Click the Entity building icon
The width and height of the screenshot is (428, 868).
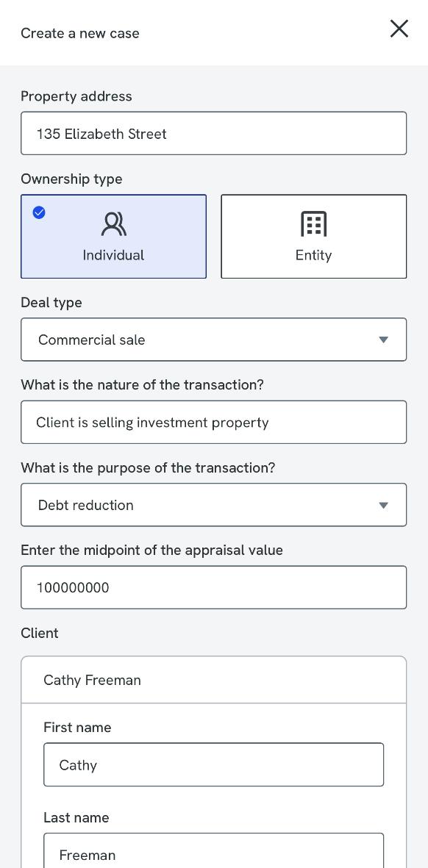click(x=313, y=223)
